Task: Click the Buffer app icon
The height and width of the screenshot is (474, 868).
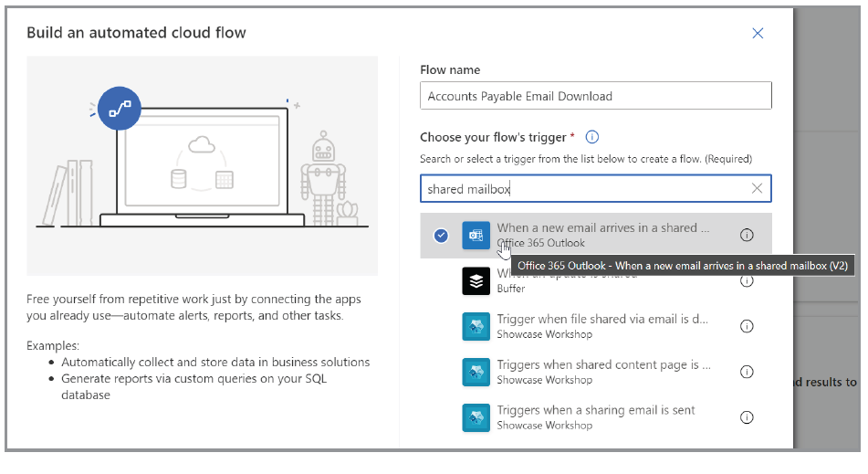Action: click(x=476, y=281)
